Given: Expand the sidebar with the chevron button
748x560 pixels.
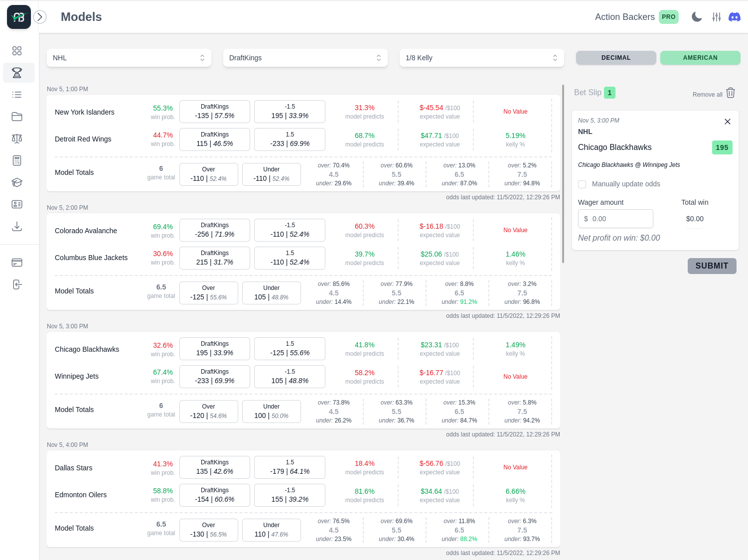Looking at the screenshot, I should pyautogui.click(x=40, y=17).
